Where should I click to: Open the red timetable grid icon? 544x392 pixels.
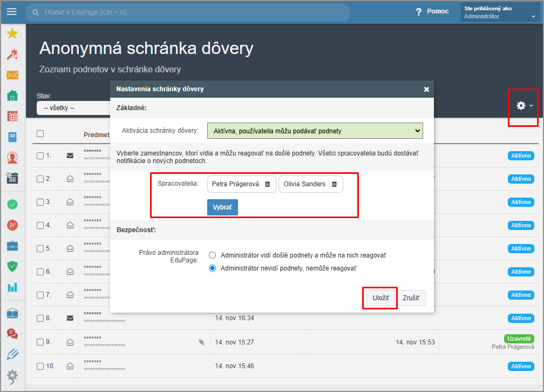point(12,116)
